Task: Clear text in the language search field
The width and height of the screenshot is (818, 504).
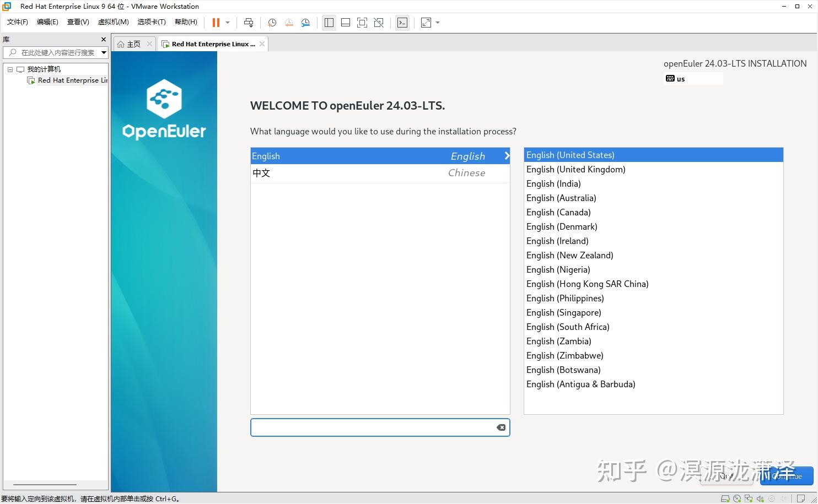Action: (x=501, y=427)
